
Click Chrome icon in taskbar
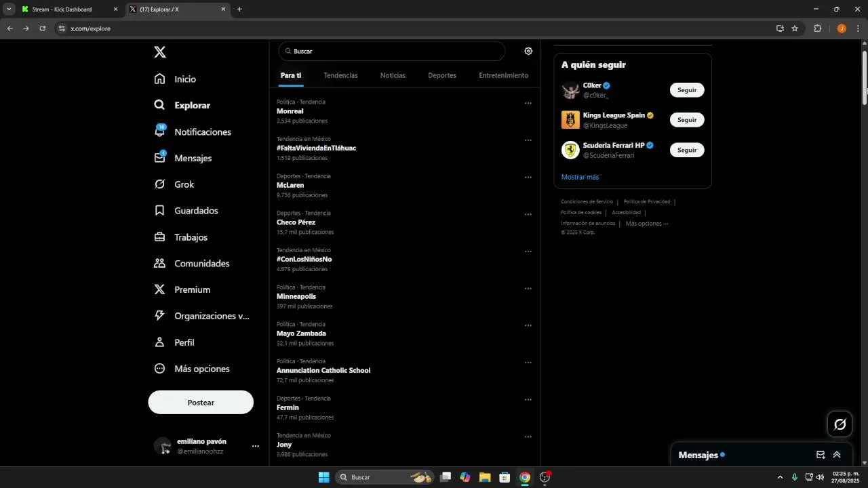click(x=524, y=477)
